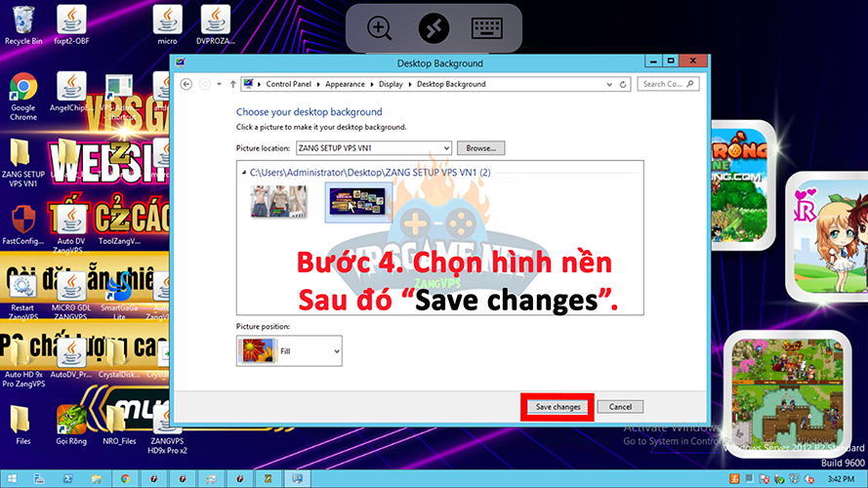Click the Up one level arrow
Viewport: 868px width, 488px height.
[231, 84]
